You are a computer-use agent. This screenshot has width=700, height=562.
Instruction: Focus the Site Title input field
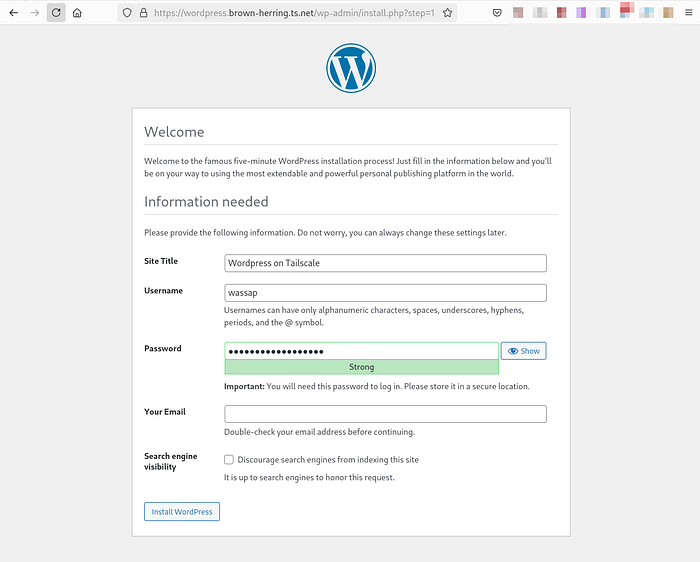tap(385, 263)
